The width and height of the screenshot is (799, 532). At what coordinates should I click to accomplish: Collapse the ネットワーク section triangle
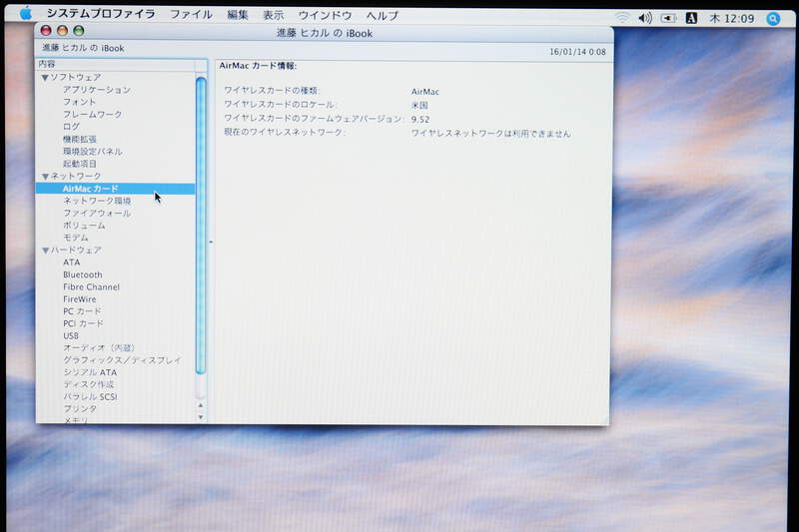tap(45, 177)
